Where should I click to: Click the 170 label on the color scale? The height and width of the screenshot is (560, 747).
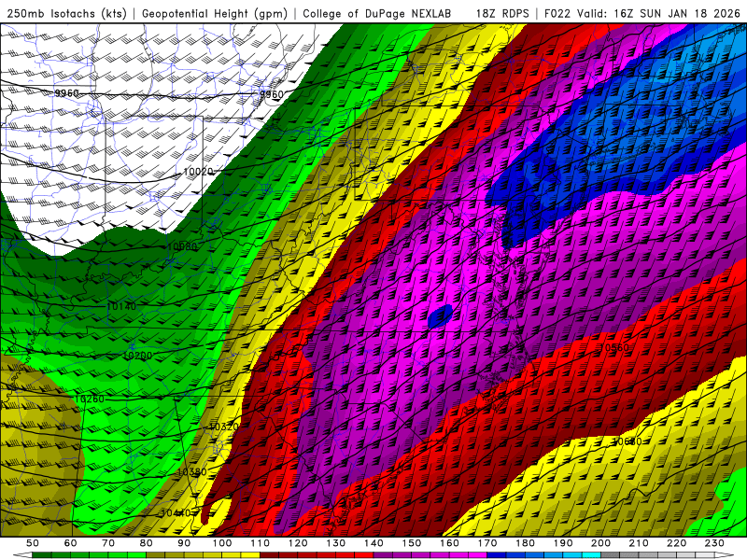coord(487,543)
